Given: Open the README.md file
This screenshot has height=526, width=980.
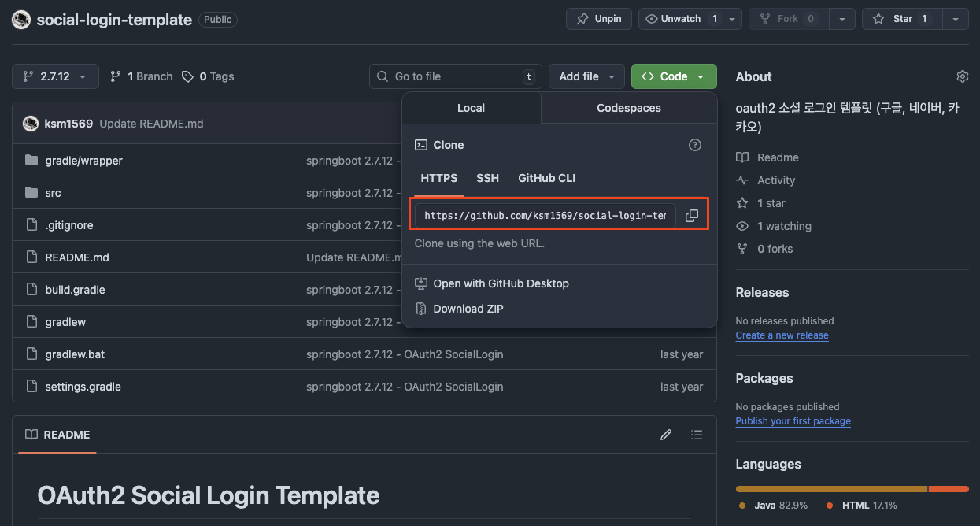Looking at the screenshot, I should tap(77, 257).
